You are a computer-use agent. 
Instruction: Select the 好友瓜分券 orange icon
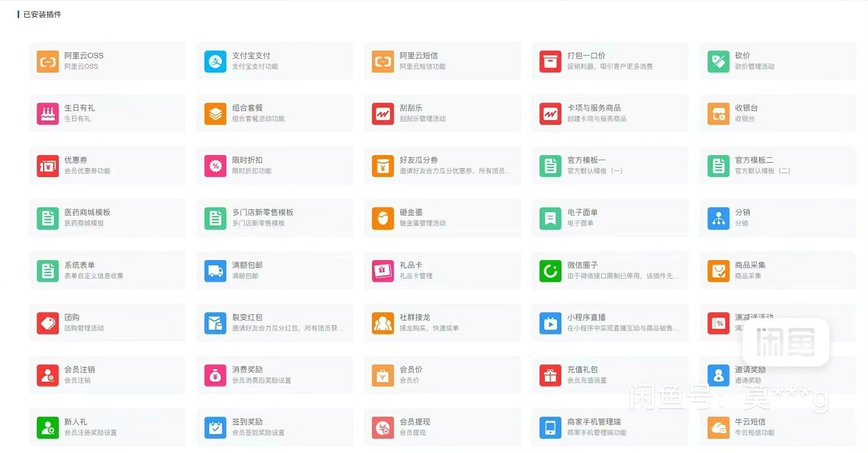[383, 166]
